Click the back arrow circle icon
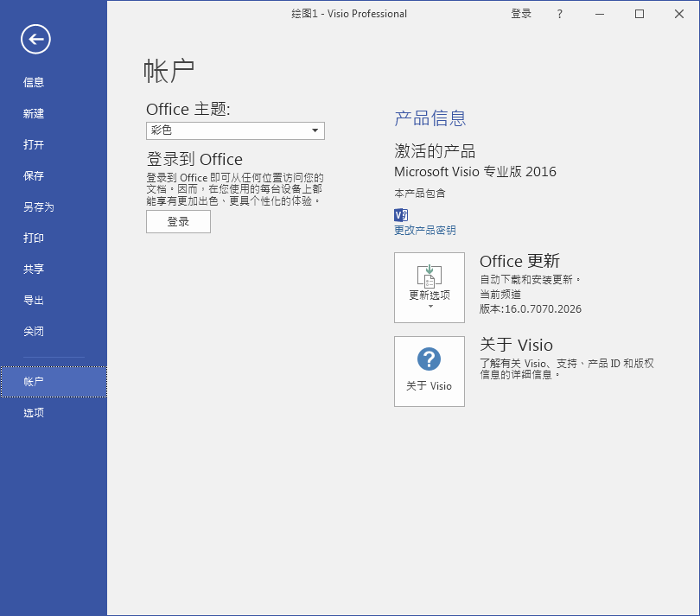 35,39
